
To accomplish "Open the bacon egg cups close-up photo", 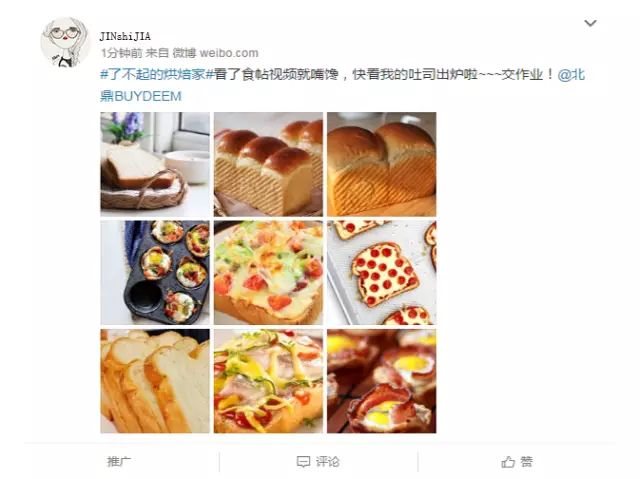I will (382, 381).
